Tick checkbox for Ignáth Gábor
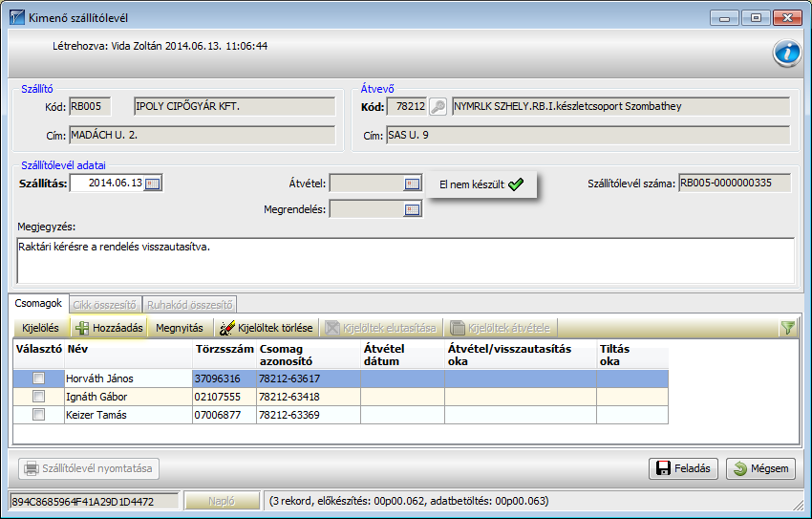Viewport: 812px width, 519px height. click(x=38, y=397)
